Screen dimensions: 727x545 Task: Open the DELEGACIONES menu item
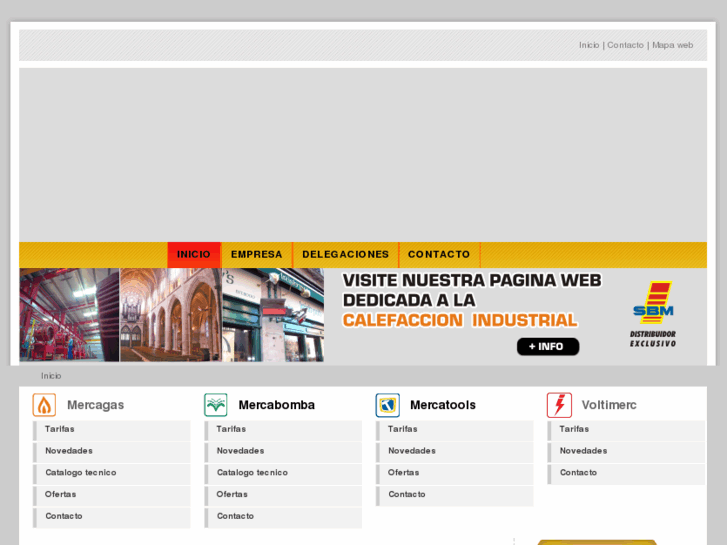[x=345, y=255]
